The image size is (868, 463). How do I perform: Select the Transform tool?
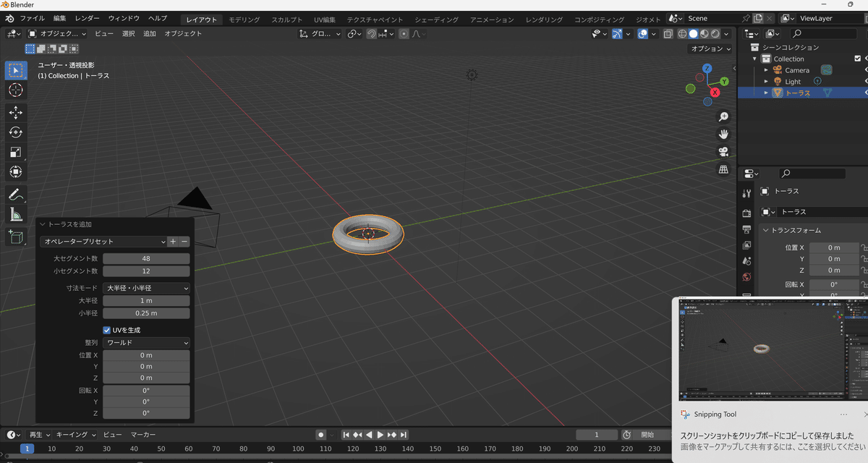click(16, 171)
